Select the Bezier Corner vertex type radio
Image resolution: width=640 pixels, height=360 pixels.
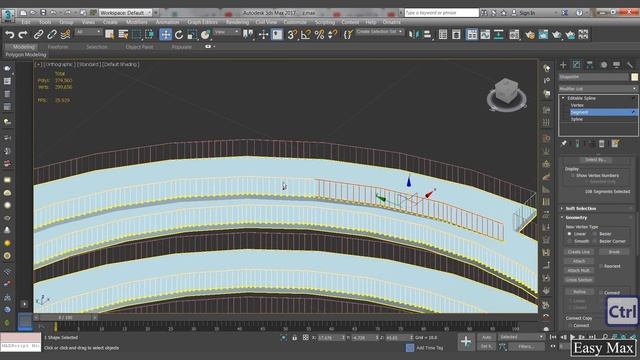click(595, 241)
